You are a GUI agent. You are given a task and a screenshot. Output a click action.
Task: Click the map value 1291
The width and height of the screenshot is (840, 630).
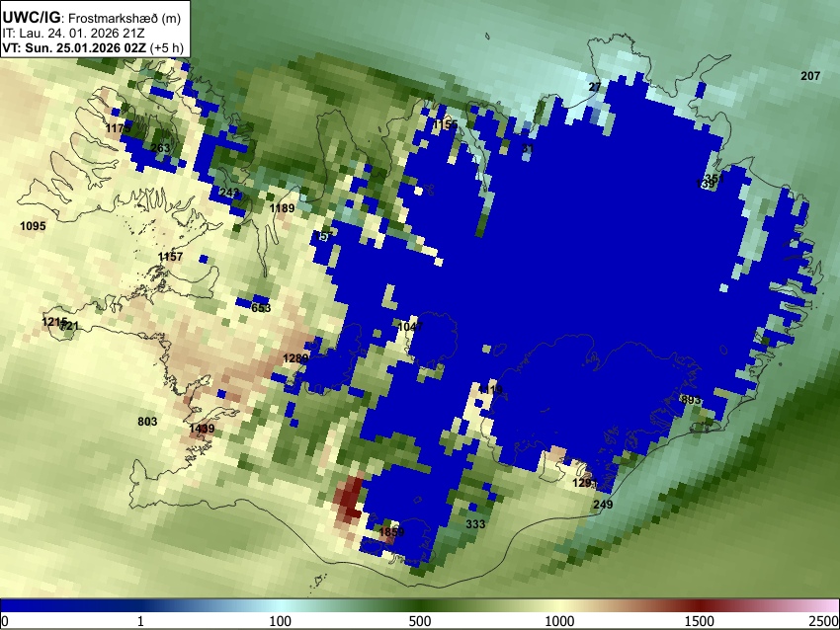[x=584, y=483]
